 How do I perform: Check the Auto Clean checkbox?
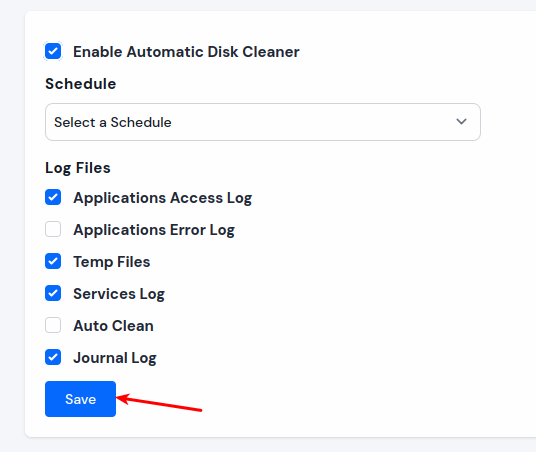click(53, 325)
